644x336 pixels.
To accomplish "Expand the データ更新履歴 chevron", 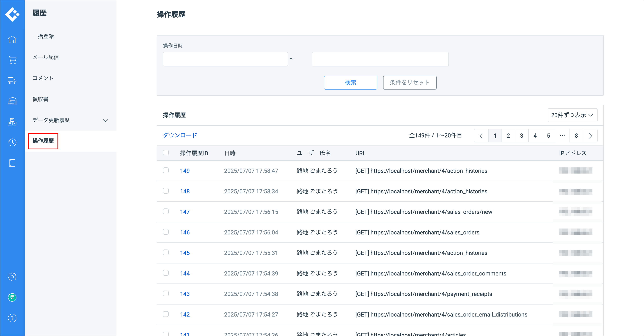I will [x=105, y=120].
